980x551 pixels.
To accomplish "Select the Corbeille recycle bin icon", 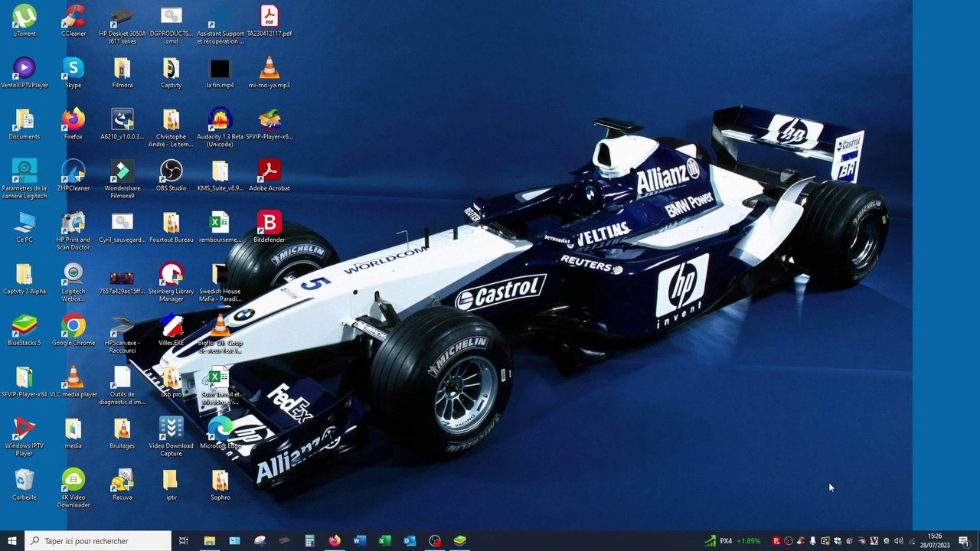I will (x=24, y=484).
